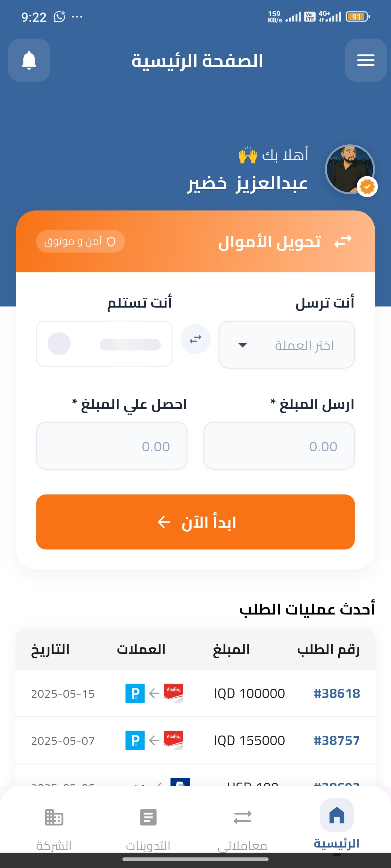The width and height of the screenshot is (391, 868).
Task: Open the notifications bell
Action: (29, 60)
